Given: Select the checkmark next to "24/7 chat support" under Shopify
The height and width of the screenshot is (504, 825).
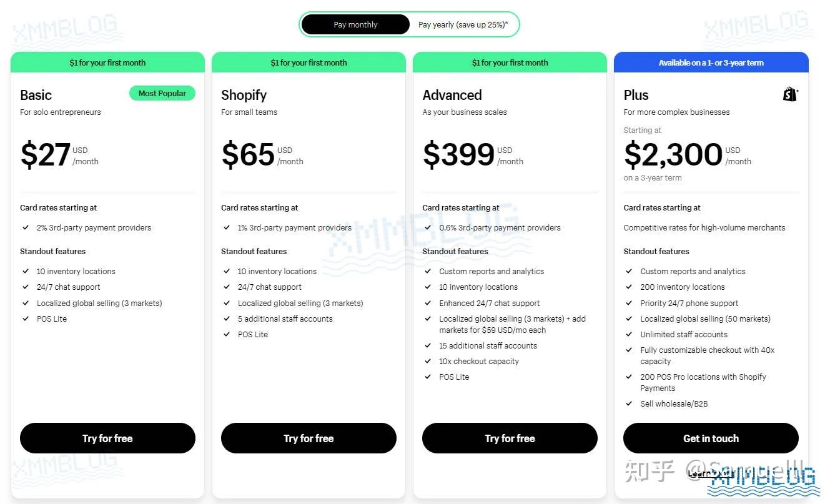Looking at the screenshot, I should coord(227,287).
